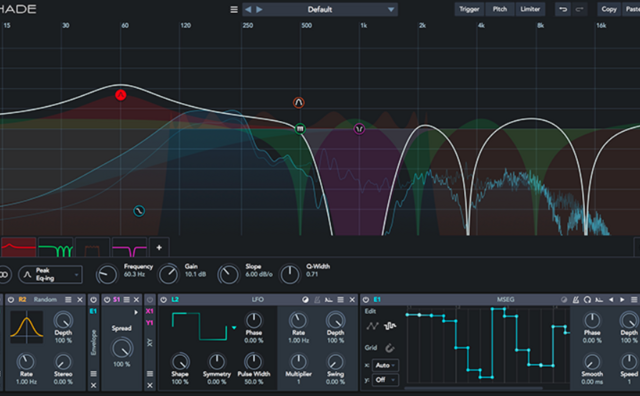640x396 pixels.
Task: Adjust the Spread knob
Action: coord(122,348)
